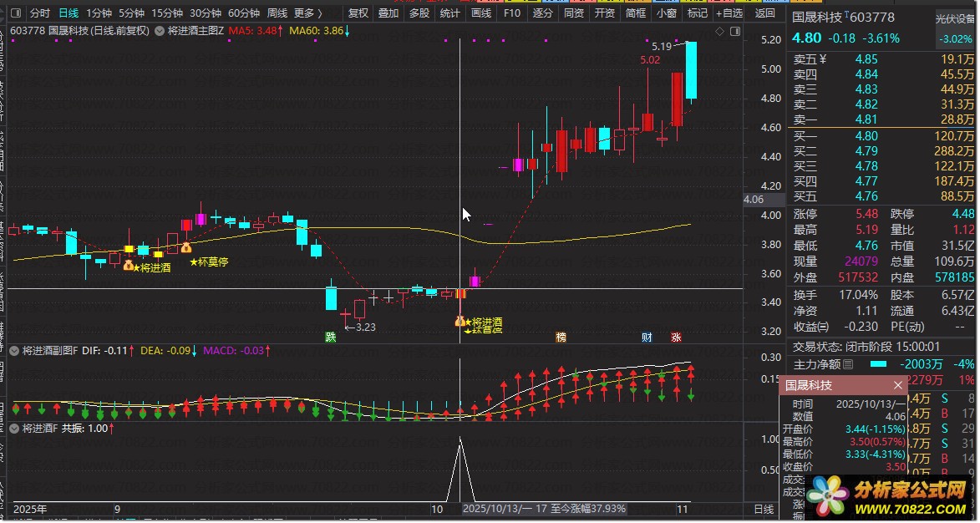Click 换手 17.04% value
This screenshot has width=980, height=523.
pyautogui.click(x=859, y=295)
